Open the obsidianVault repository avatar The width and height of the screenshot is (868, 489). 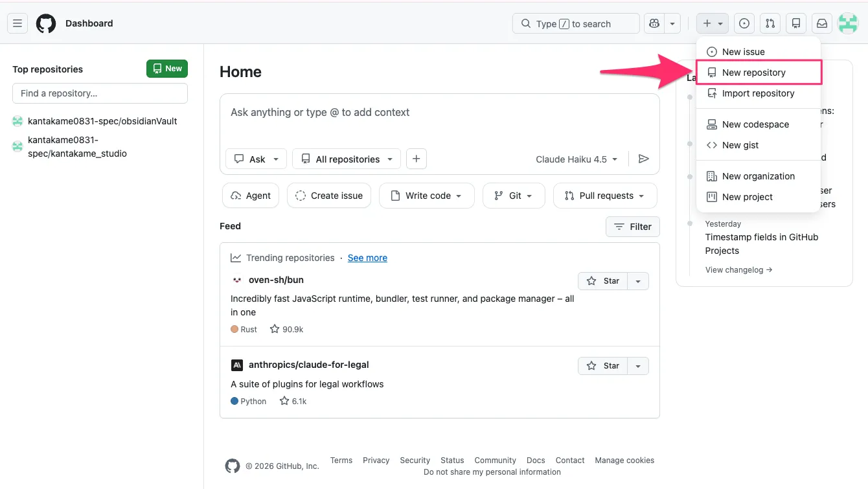[x=17, y=121]
